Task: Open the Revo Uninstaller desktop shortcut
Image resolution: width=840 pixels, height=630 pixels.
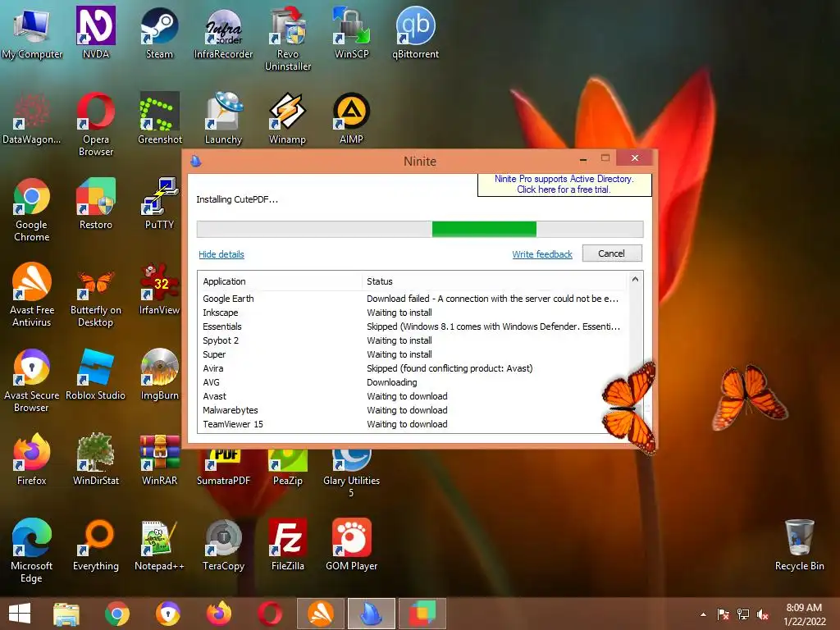Action: (288, 39)
